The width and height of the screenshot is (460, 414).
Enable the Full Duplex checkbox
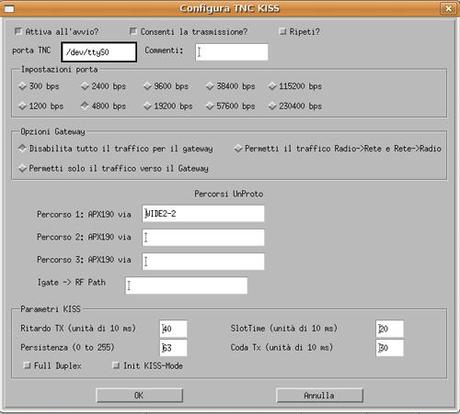tap(27, 366)
